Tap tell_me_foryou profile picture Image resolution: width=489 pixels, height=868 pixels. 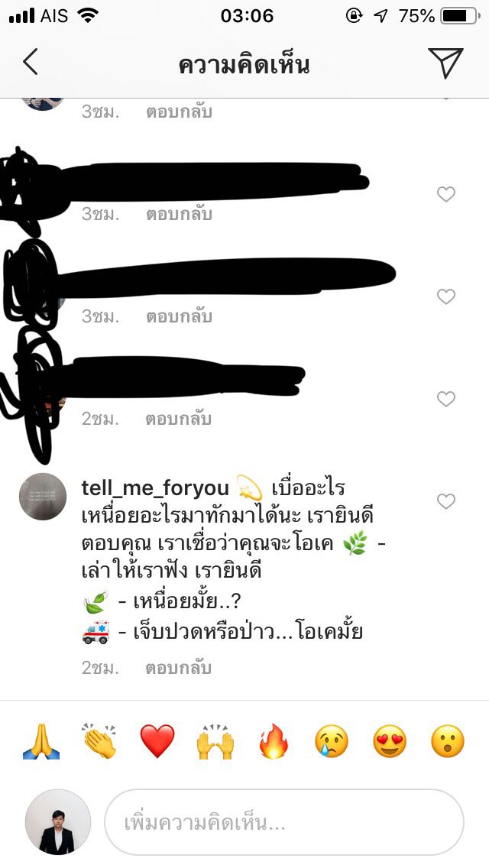[43, 497]
